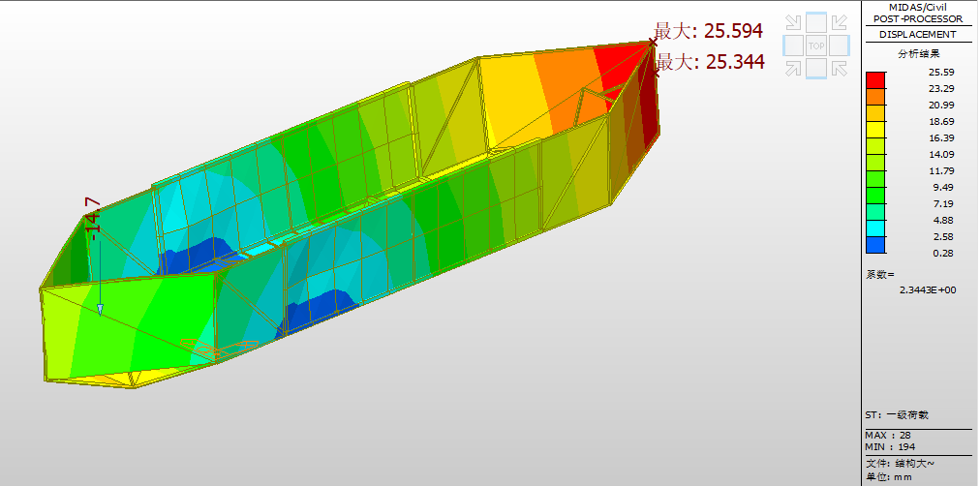Click the square below the TOP button
This screenshot has width=980, height=486.
click(x=816, y=68)
